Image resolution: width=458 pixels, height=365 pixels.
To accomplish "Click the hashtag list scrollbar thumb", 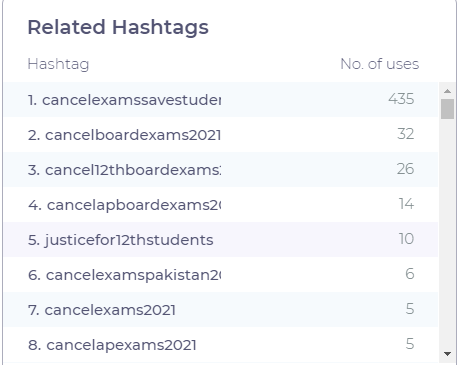I will click(x=447, y=109).
